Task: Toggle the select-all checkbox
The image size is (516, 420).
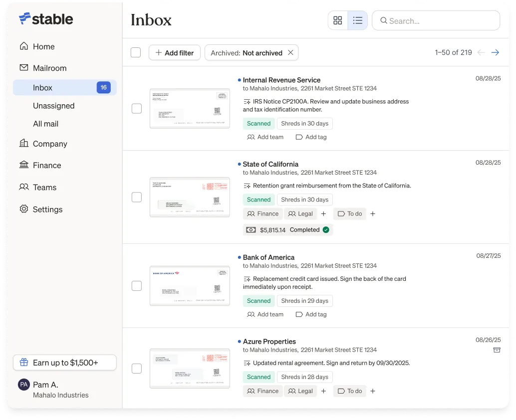Action: pos(136,52)
